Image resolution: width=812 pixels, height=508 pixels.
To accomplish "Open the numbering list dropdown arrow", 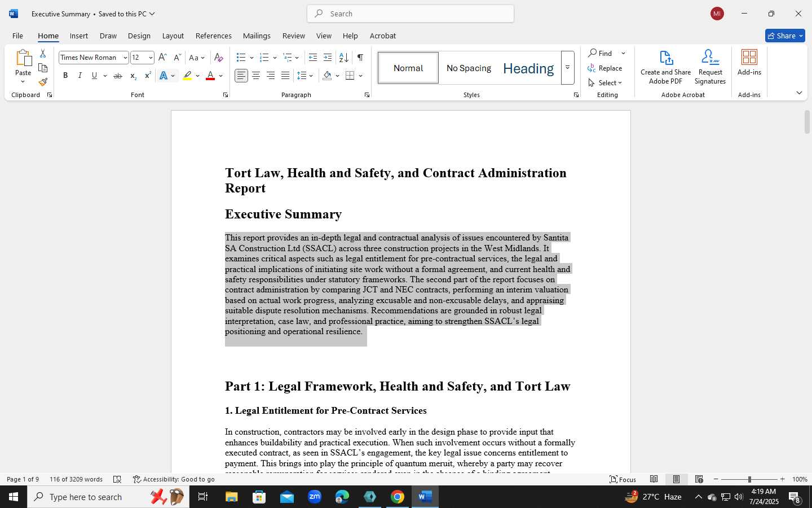I will 275,58.
